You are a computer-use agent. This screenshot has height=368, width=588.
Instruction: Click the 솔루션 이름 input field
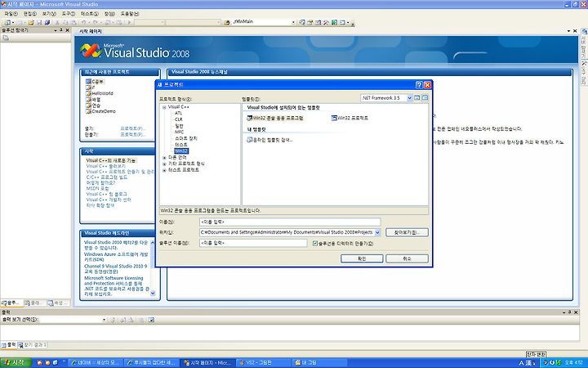tap(253, 243)
